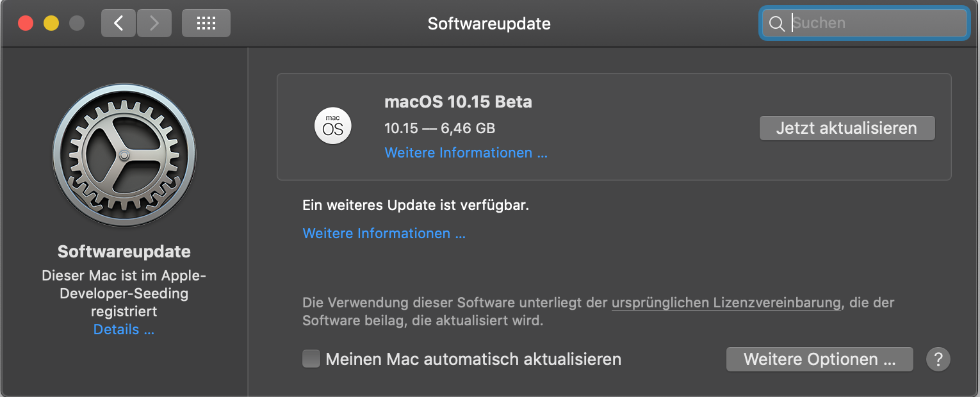Click the 'Softwareupdate' window title
Screen dimensions: 980x397
point(489,24)
